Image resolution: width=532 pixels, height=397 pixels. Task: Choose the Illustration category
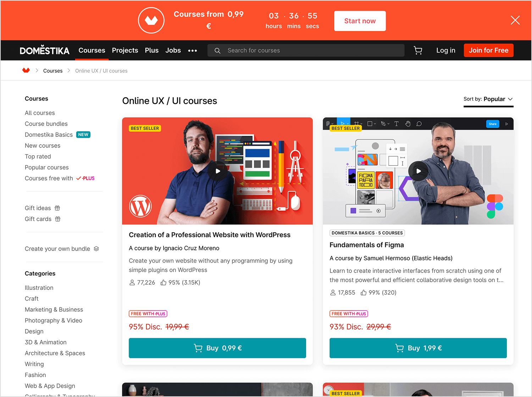[x=39, y=288]
